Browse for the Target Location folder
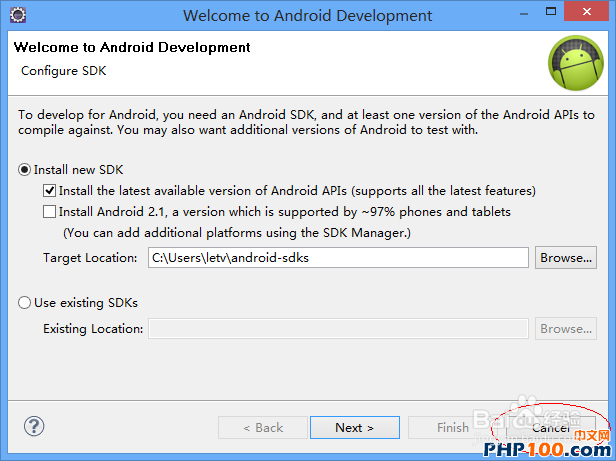616x461 pixels. point(566,258)
